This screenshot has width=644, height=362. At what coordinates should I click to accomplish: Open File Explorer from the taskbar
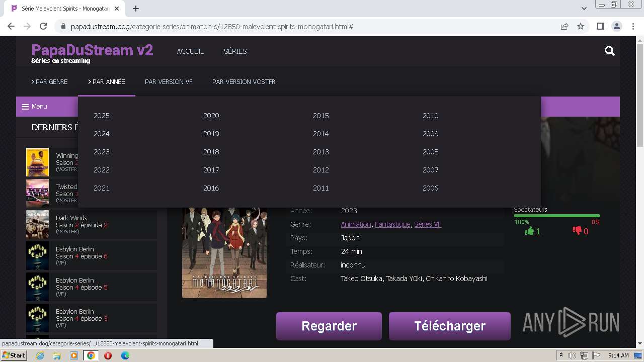(x=57, y=355)
